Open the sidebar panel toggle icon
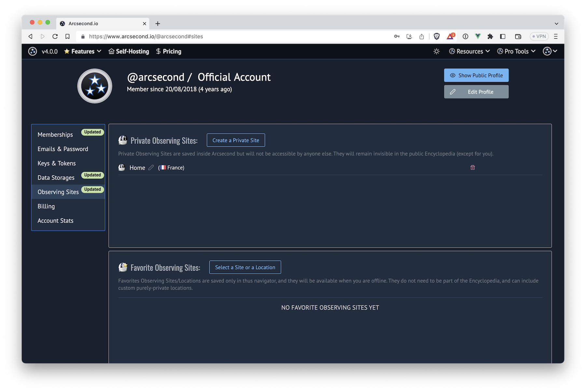 pyautogui.click(x=502, y=36)
